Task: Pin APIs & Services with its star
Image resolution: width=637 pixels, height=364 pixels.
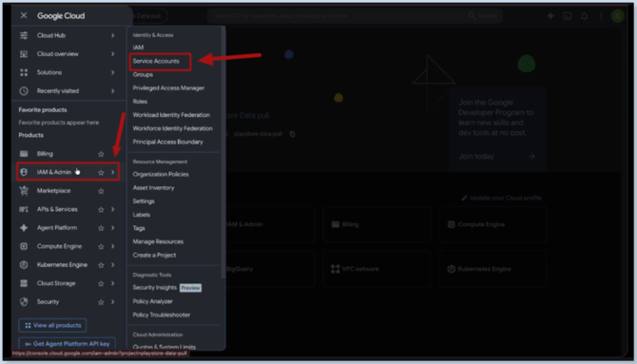Action: tap(101, 210)
